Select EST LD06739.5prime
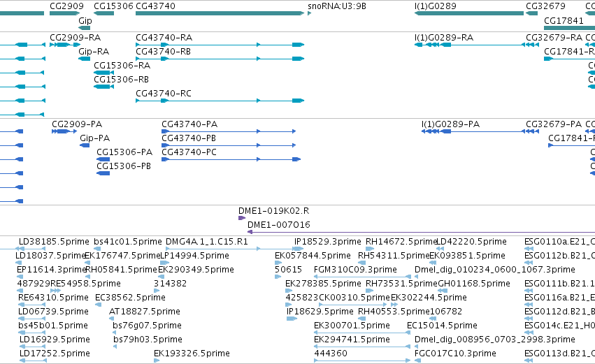Screen dimensions: 595x364 [54, 312]
